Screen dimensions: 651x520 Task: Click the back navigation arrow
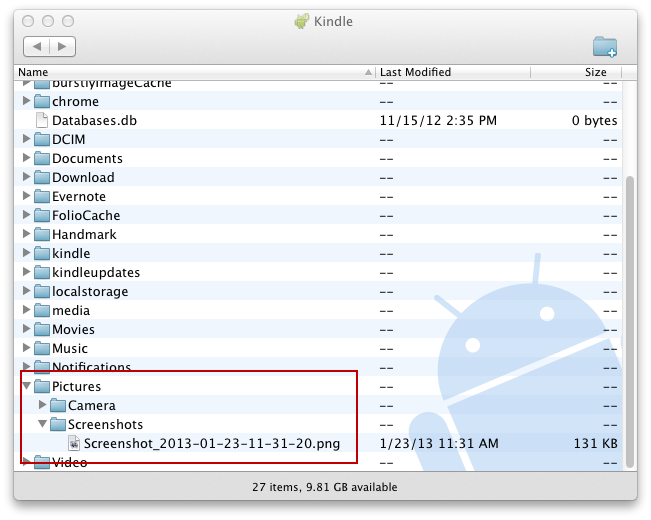[37, 47]
